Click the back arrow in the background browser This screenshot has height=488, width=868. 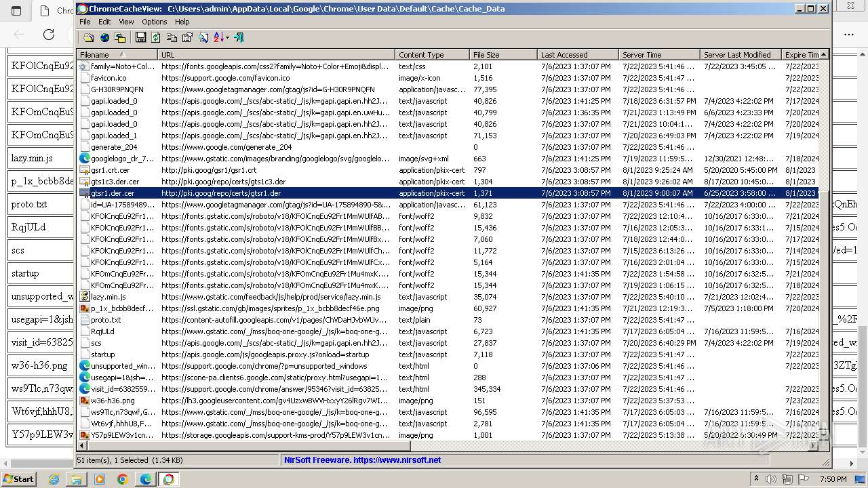tap(19, 35)
